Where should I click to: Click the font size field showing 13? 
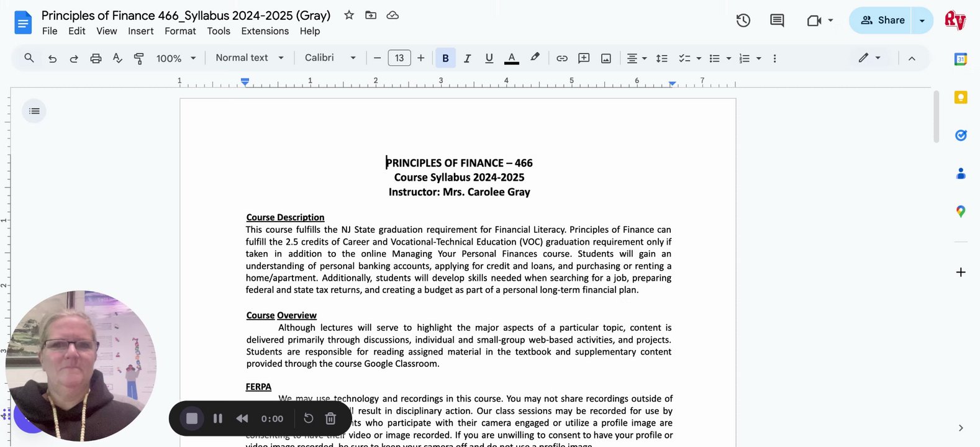(399, 58)
